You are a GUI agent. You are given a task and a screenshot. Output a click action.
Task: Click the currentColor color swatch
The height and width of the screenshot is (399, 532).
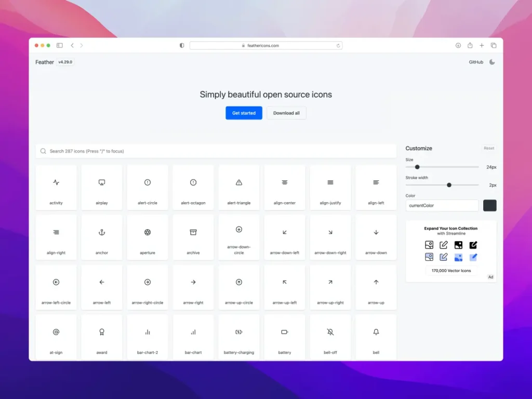(x=489, y=205)
